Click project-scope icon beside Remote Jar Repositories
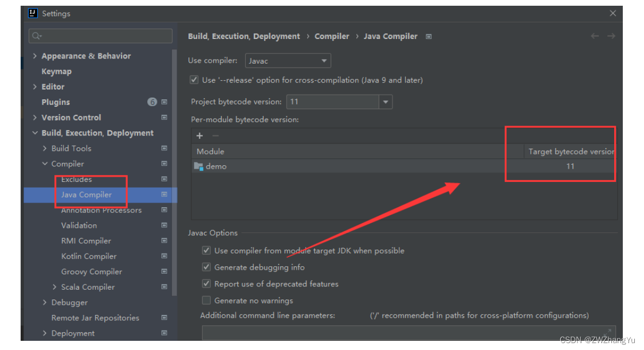Viewport: 644px width, 350px height. tap(164, 318)
